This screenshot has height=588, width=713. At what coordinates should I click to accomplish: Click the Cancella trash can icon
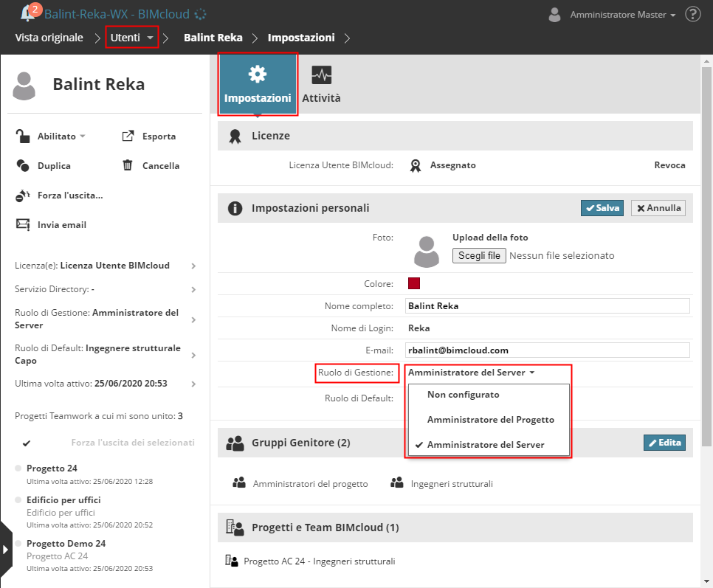(x=127, y=165)
